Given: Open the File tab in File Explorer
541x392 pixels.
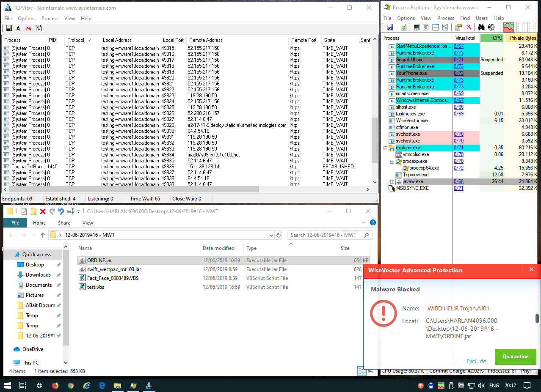Looking at the screenshot, I should 15,223.
